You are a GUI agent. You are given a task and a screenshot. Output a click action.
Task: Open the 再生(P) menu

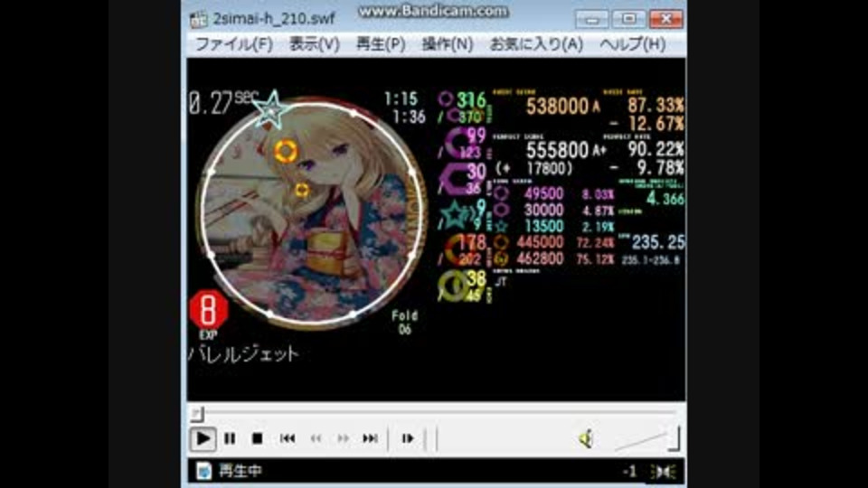[381, 44]
